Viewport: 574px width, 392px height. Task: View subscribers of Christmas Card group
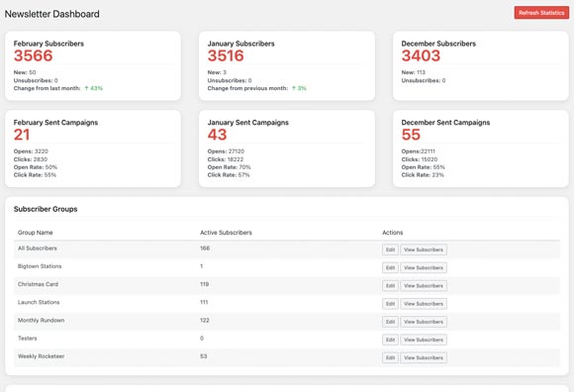424,285
